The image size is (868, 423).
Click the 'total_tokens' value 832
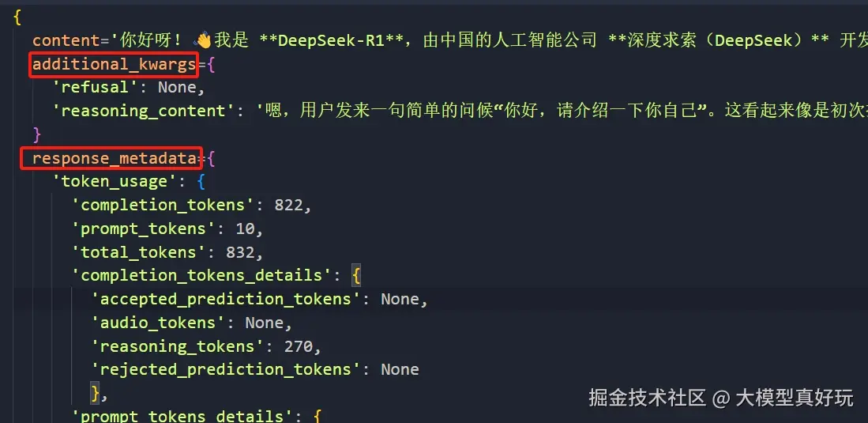coord(240,253)
